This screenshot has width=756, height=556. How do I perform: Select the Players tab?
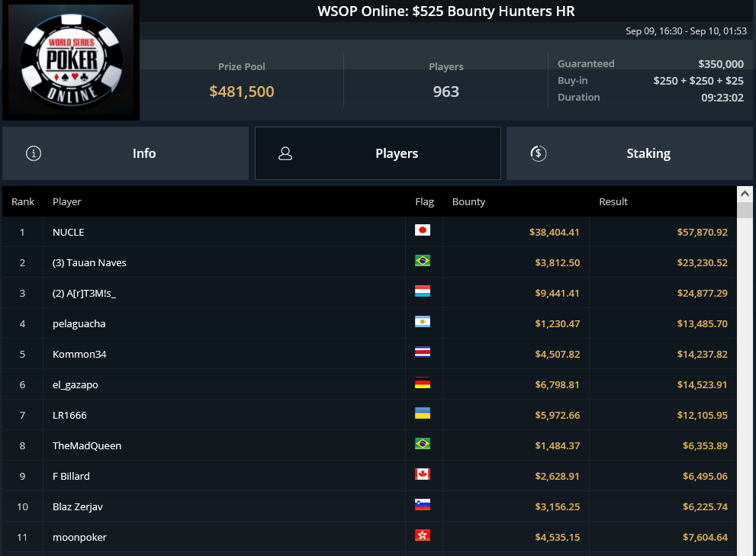click(378, 153)
